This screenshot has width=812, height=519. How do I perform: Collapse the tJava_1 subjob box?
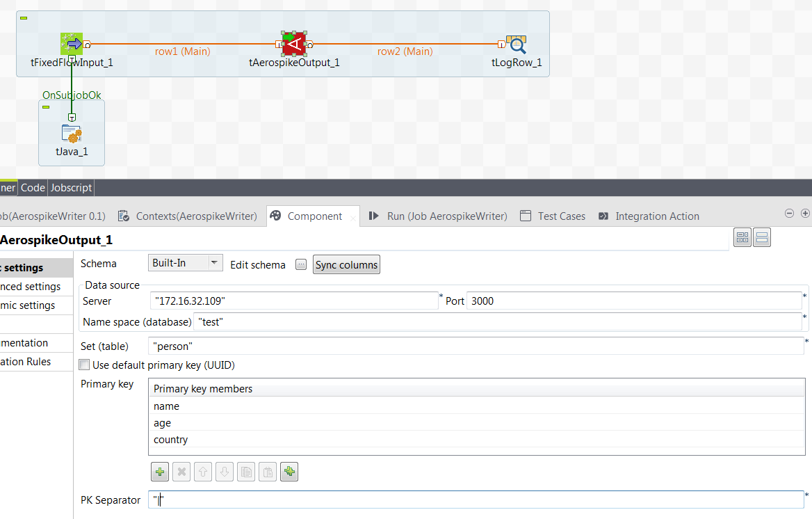(x=46, y=107)
